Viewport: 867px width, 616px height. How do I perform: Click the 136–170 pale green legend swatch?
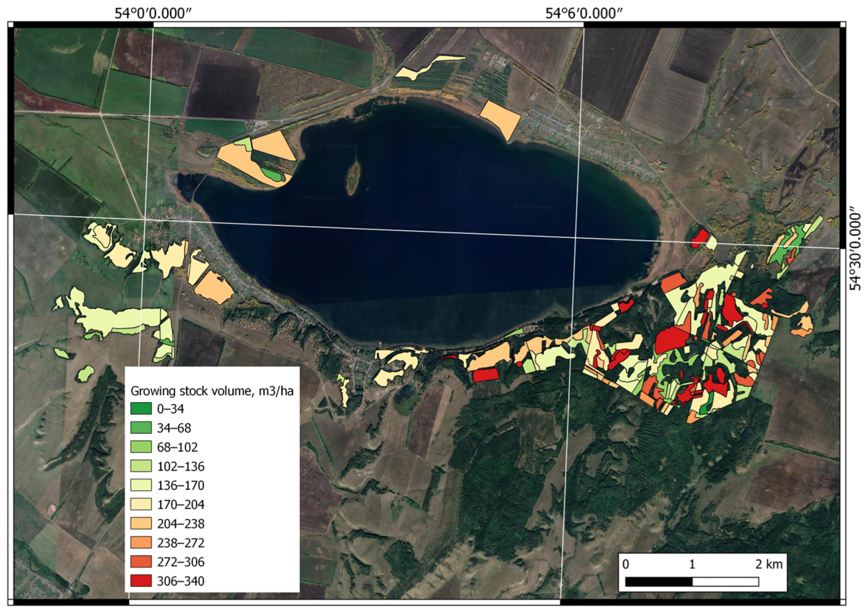(141, 485)
